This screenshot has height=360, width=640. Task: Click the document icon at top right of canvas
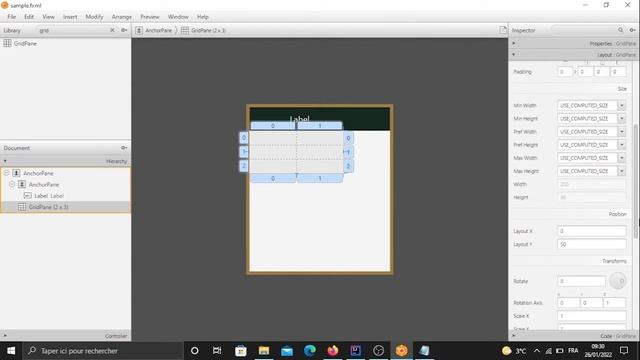point(503,30)
